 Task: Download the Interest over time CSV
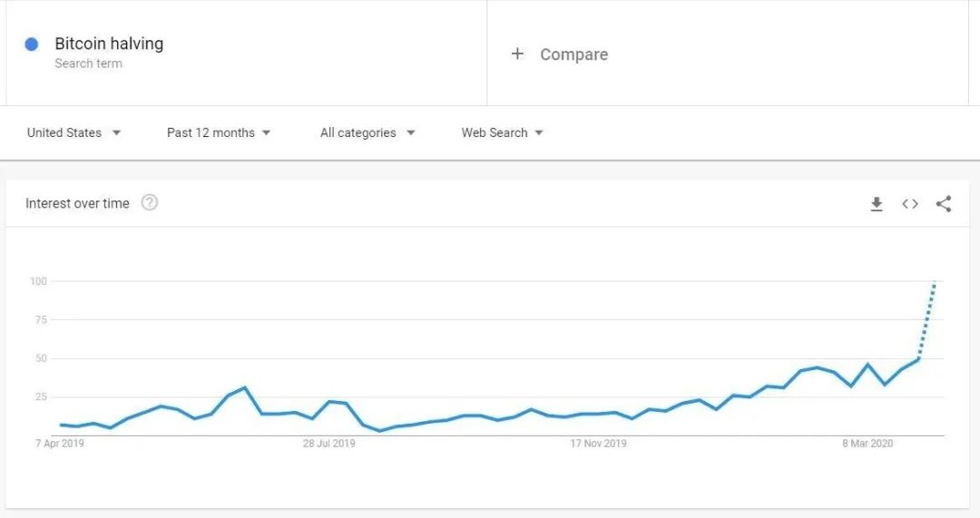(877, 204)
